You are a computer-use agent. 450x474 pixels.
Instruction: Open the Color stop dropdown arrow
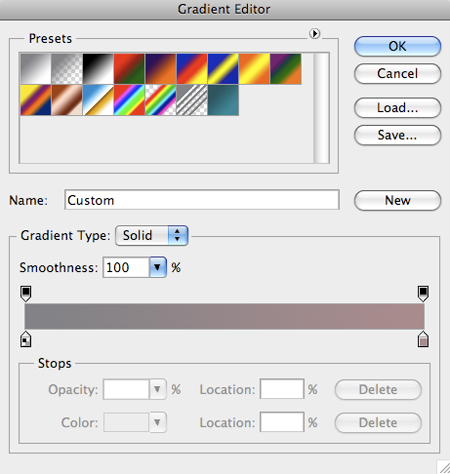158,422
